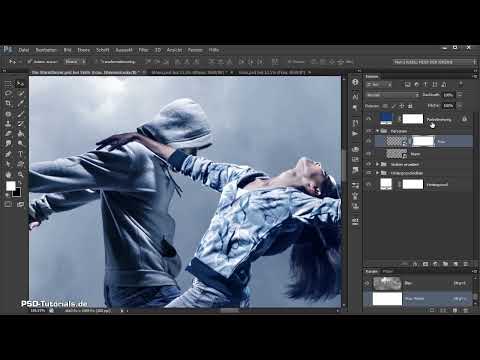Screen dimensions: 480x360
Task: Select the Paint Bucket gradient tool
Action: tap(20, 134)
